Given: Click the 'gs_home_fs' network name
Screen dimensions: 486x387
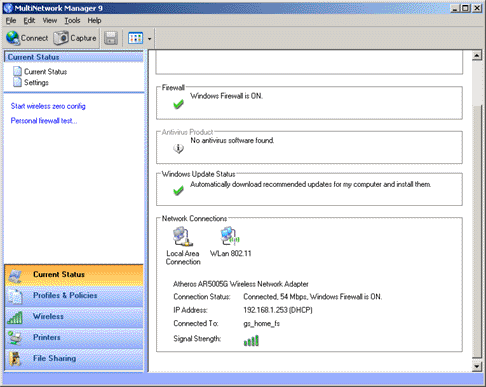Looking at the screenshot, I should point(261,323).
